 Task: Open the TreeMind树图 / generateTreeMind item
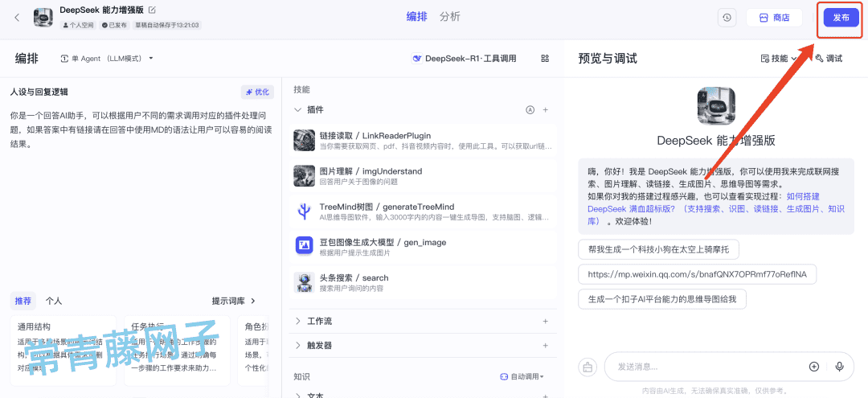[x=423, y=211]
